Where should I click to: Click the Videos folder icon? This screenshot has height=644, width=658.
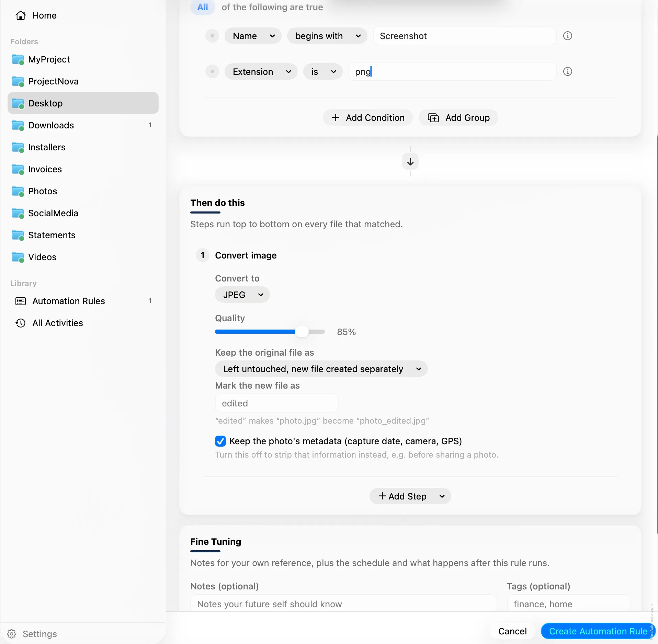[18, 257]
